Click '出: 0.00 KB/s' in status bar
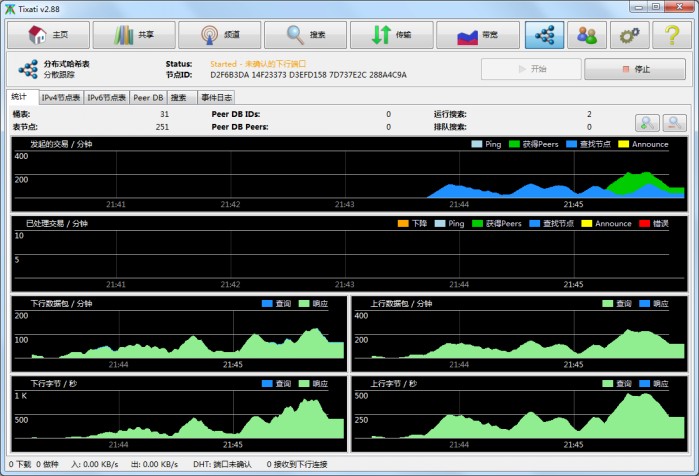699x476 pixels. point(154,464)
